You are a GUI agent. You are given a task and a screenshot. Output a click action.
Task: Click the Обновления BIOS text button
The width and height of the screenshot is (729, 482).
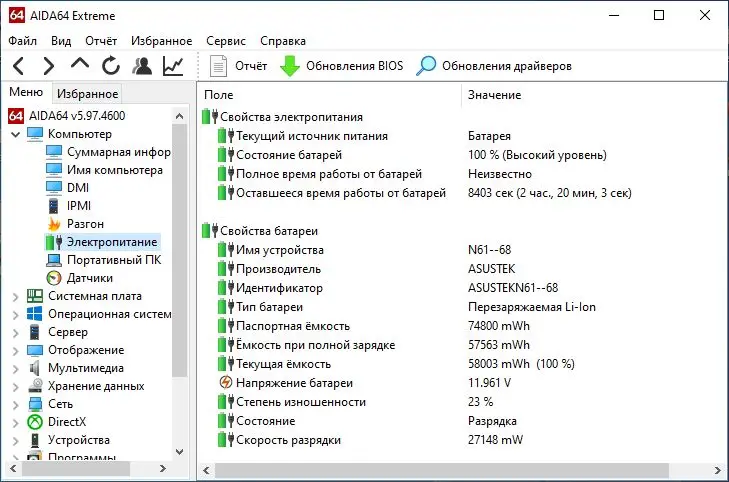(x=354, y=66)
